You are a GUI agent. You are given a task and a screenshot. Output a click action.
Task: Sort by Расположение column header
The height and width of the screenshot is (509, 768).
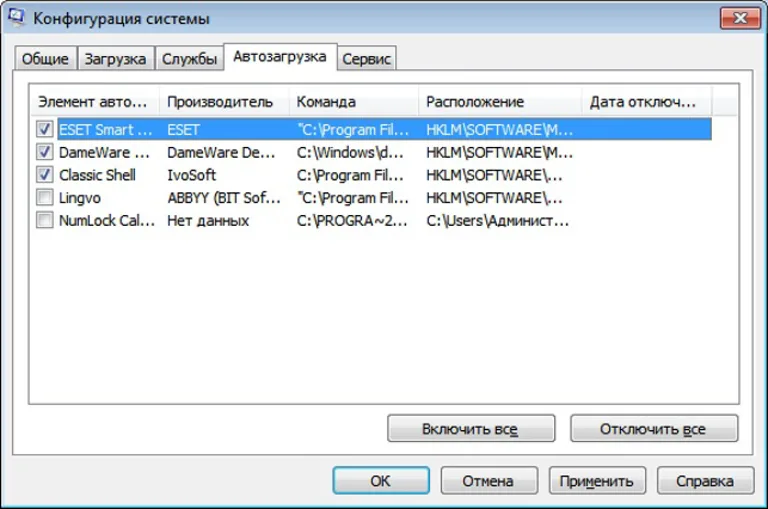[500, 101]
